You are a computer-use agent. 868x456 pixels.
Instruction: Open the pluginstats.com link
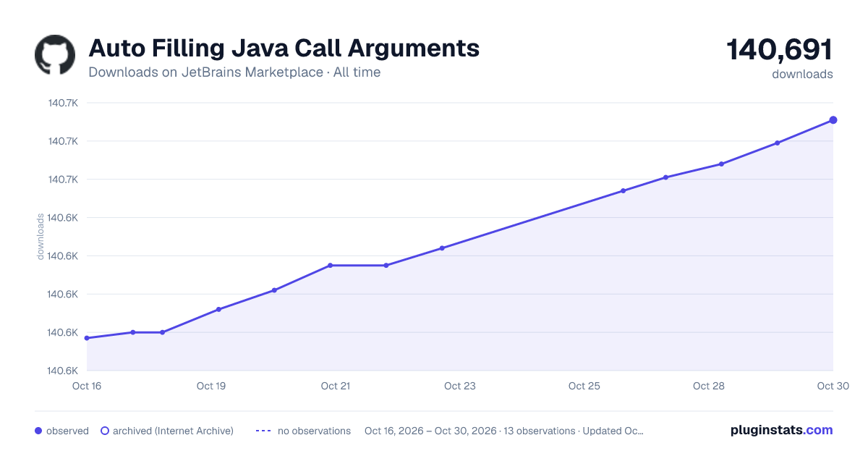[782, 430]
